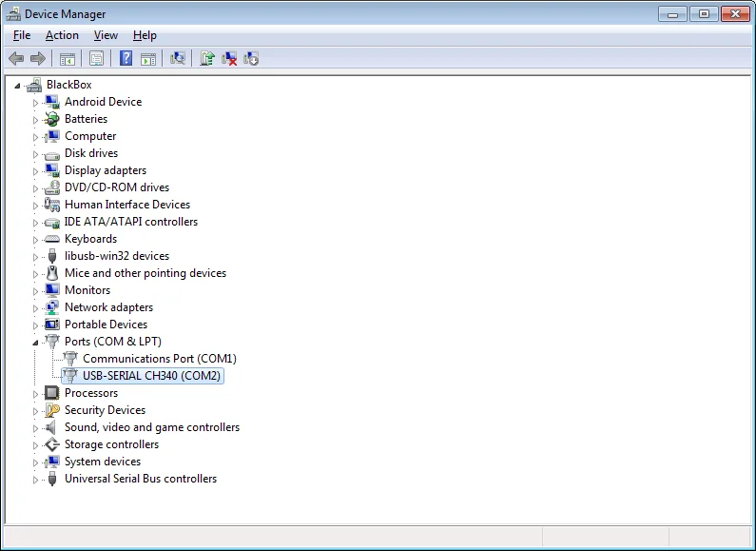
Task: Click the Network adapters icon
Action: click(52, 307)
